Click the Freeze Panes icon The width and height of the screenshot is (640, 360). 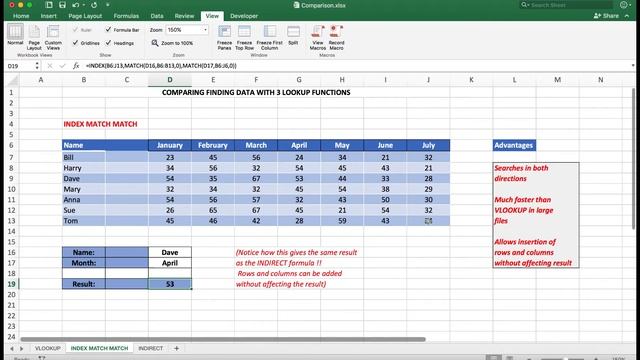[224, 32]
